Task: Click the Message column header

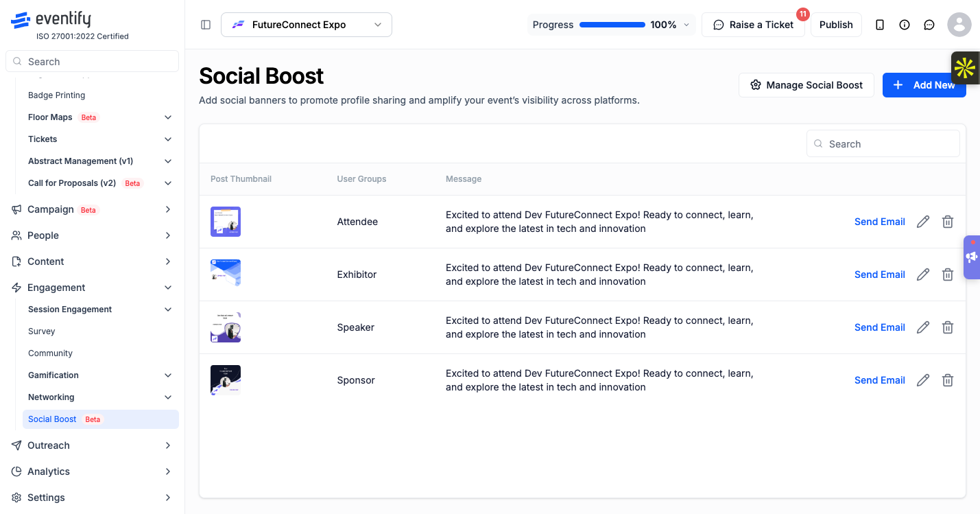Action: tap(464, 179)
